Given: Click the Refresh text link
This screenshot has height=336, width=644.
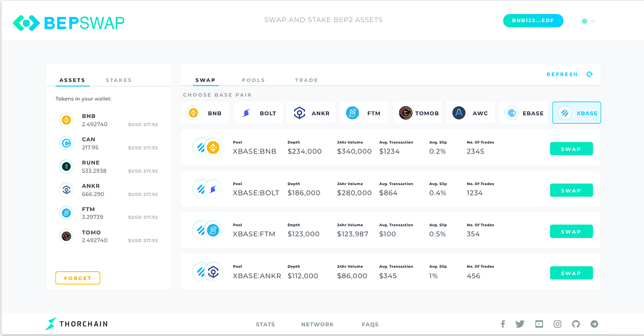Looking at the screenshot, I should click(x=562, y=74).
